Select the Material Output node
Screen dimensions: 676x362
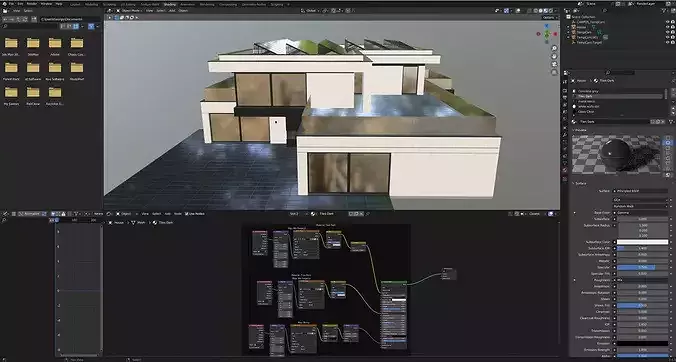click(x=449, y=274)
